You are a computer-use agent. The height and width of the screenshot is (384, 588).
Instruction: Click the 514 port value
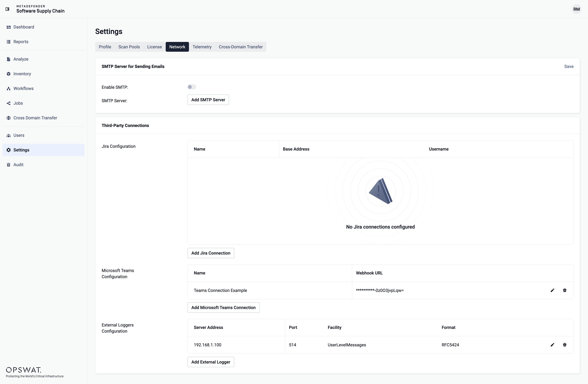click(292, 345)
